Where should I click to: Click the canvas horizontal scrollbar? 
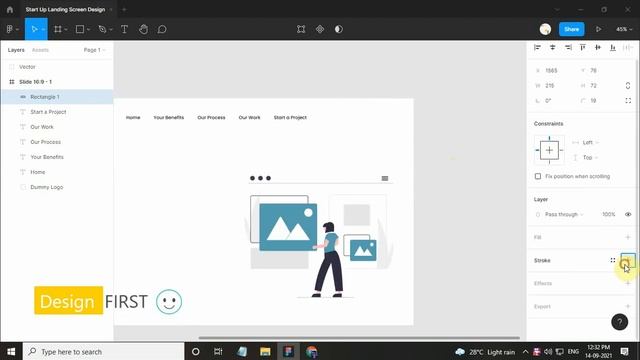pos(359,338)
